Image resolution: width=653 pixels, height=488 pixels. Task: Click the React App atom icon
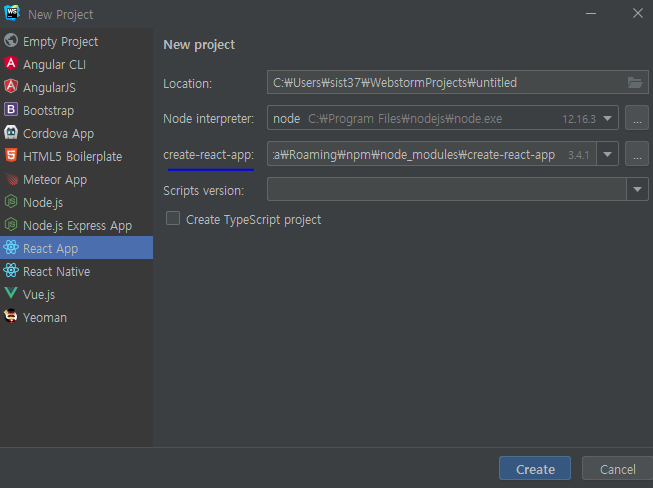(x=11, y=248)
